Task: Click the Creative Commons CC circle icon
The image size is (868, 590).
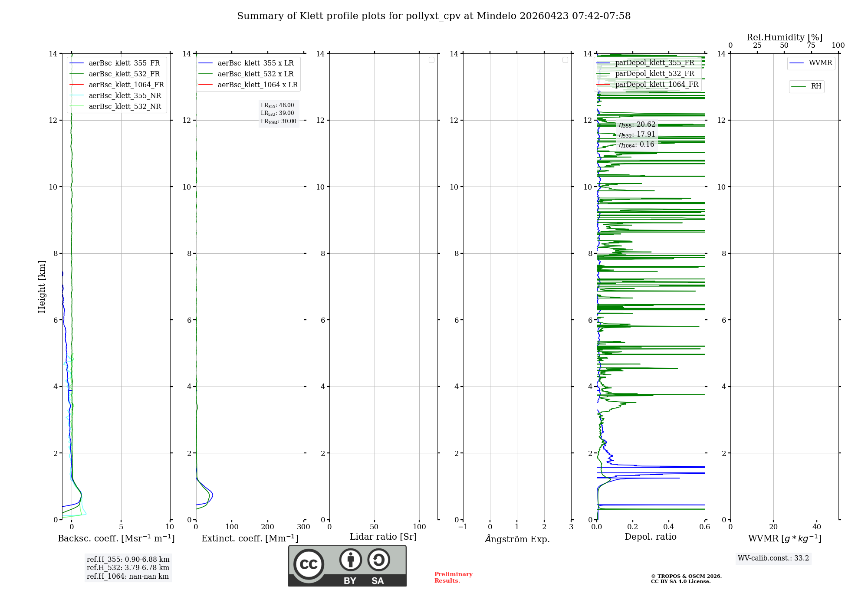Action: click(x=309, y=564)
